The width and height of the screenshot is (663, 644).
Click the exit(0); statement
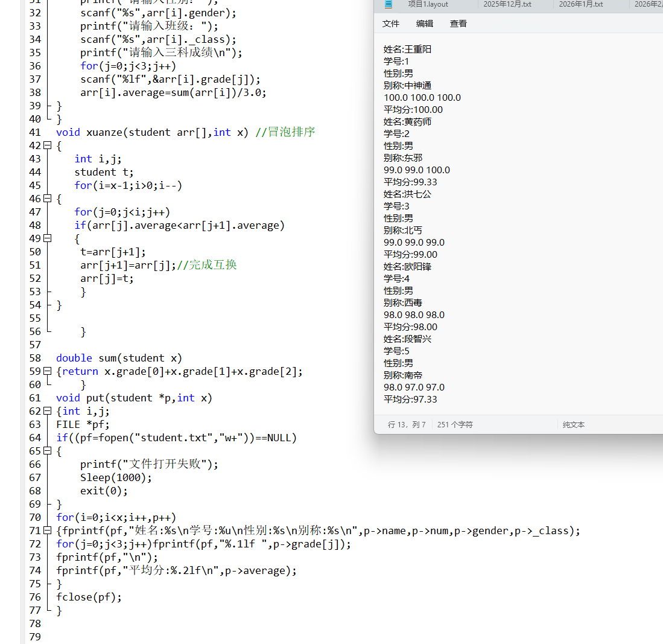(x=104, y=491)
